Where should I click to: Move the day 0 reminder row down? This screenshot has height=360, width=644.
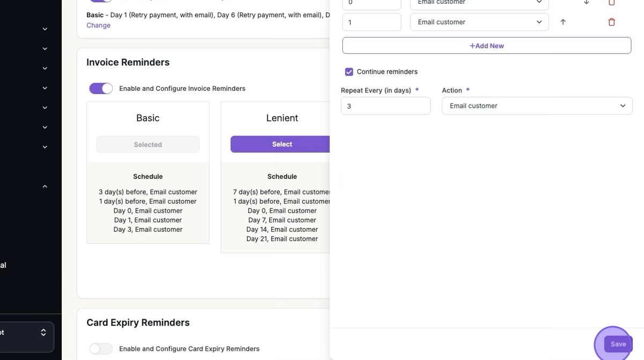(x=586, y=3)
